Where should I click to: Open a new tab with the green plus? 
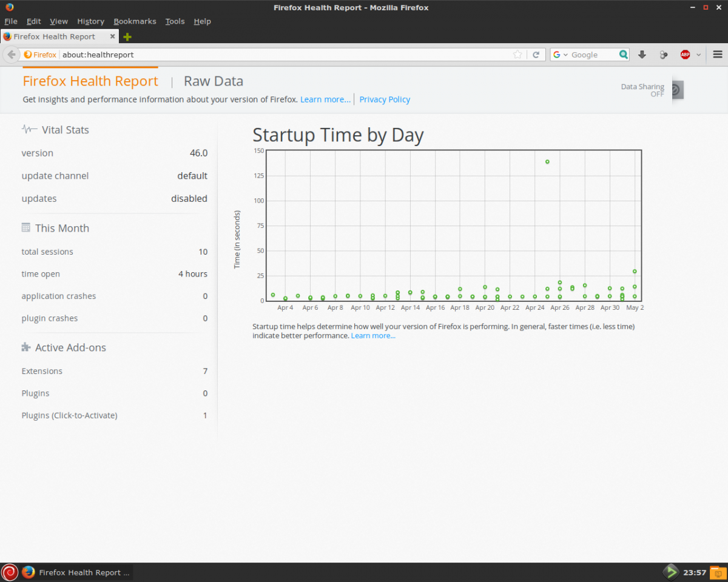coord(127,36)
